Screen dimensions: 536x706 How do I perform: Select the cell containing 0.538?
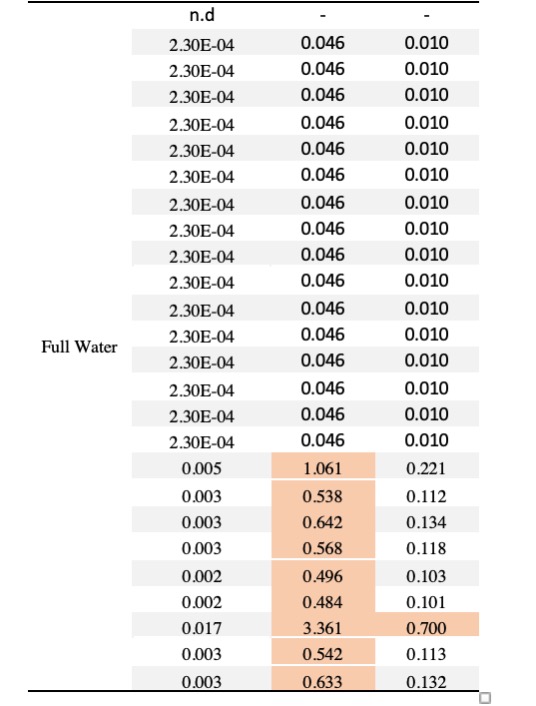[323, 493]
